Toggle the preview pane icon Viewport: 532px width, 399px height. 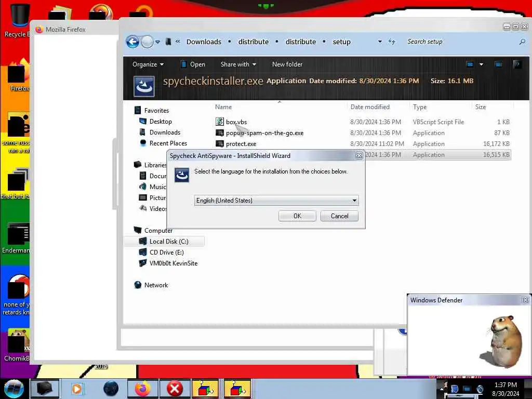coord(498,64)
